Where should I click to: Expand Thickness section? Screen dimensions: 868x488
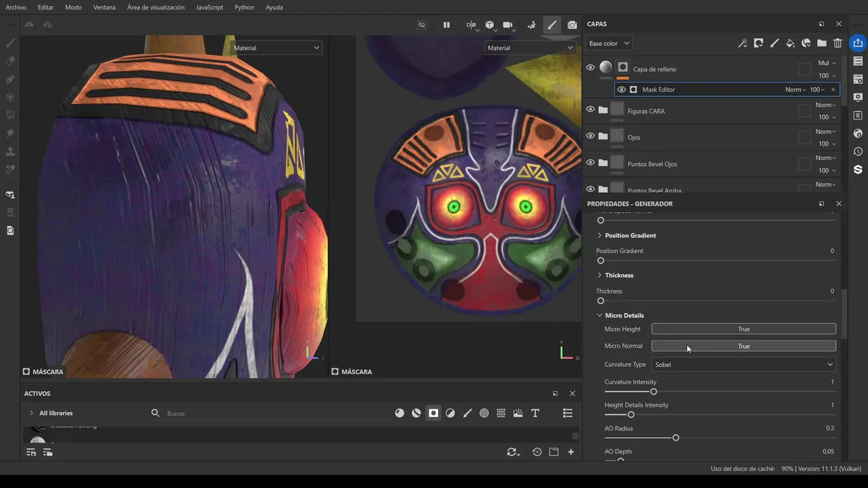[599, 275]
